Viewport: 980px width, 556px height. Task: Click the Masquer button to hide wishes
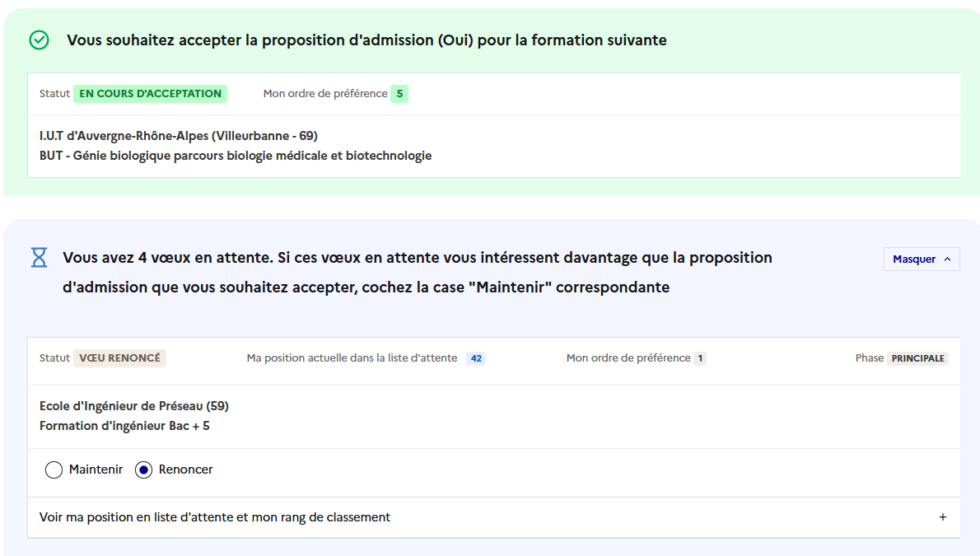coord(922,259)
